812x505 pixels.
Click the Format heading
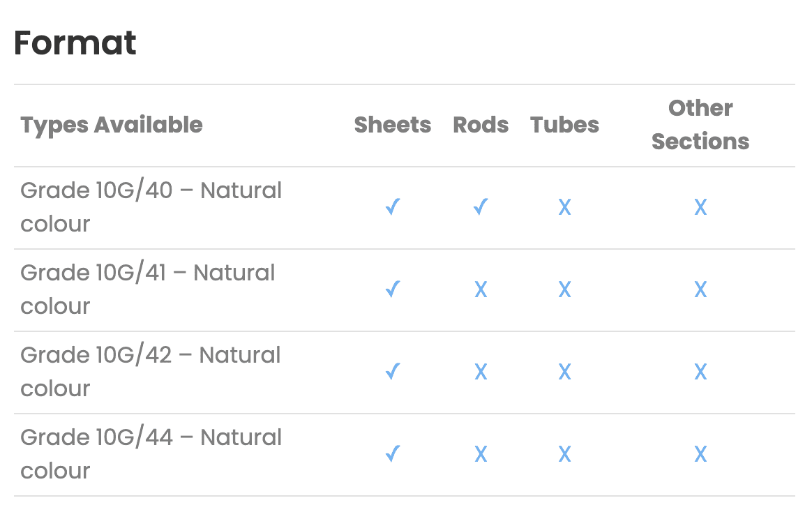(x=75, y=43)
